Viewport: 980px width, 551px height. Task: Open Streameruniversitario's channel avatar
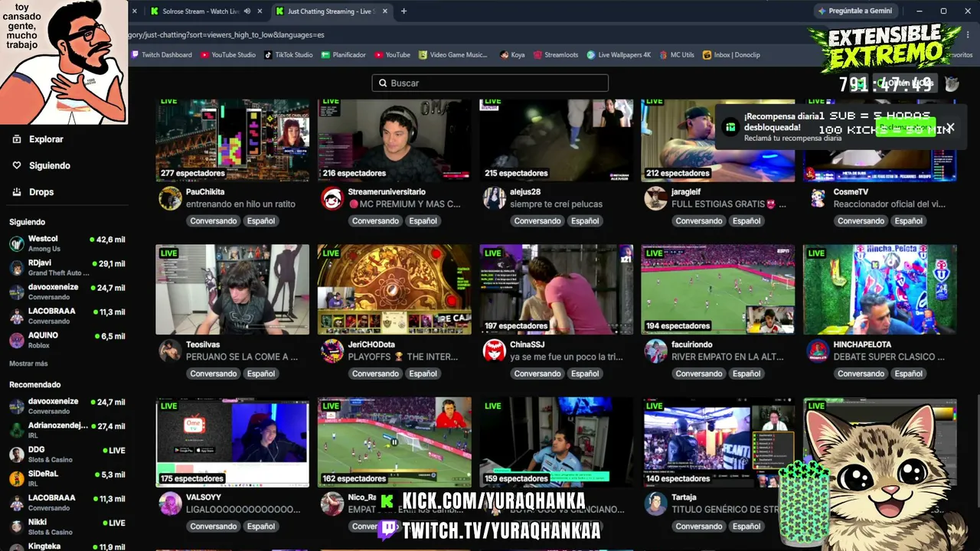tap(332, 198)
